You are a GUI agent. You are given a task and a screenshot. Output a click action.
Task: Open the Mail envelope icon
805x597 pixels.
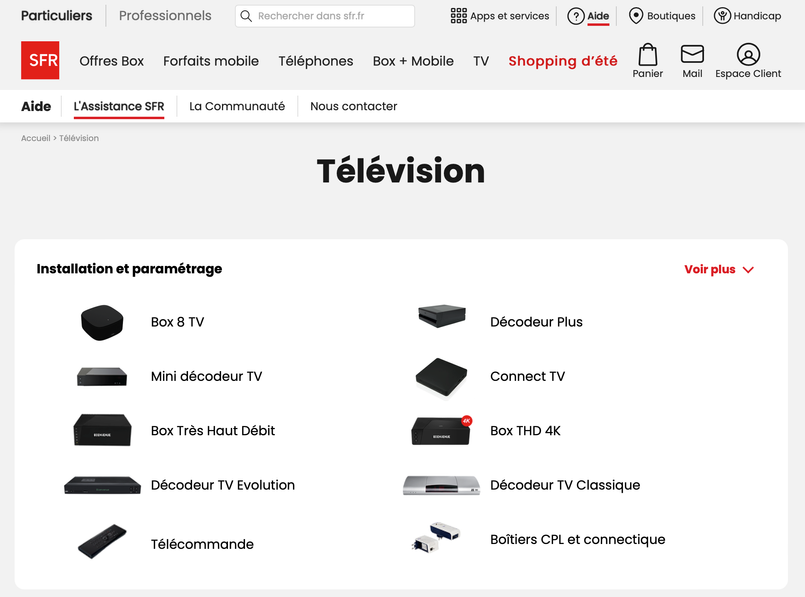(692, 55)
